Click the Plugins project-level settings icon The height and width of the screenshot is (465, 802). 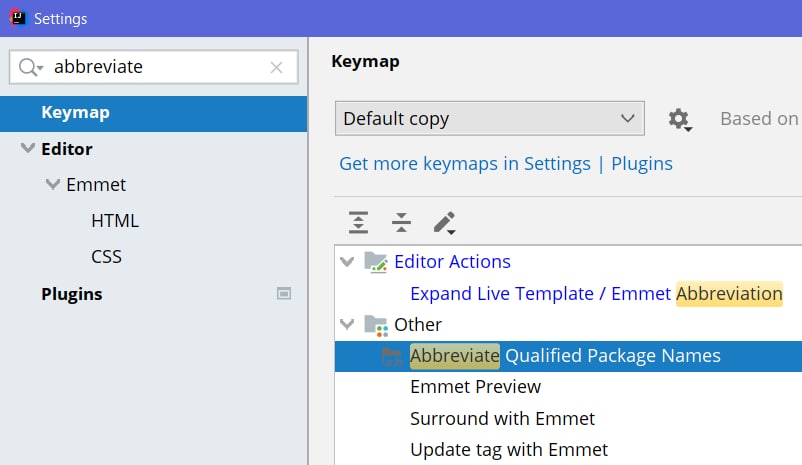(284, 294)
